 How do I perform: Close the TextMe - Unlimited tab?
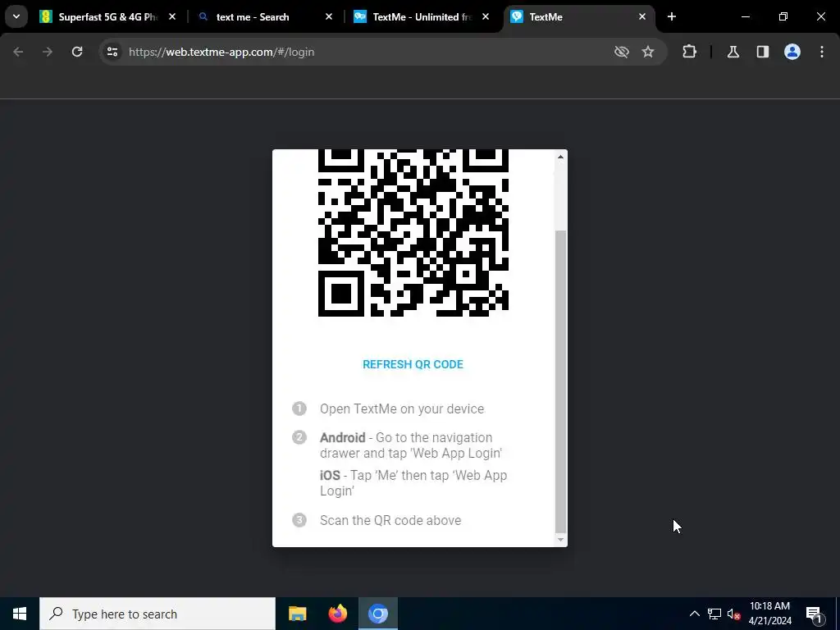click(486, 16)
